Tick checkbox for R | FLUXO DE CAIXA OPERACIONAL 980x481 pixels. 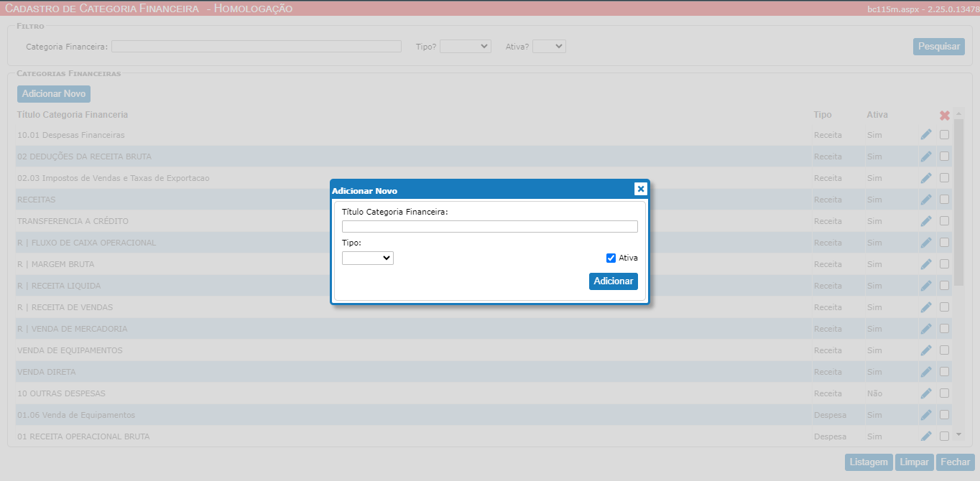[x=945, y=242]
